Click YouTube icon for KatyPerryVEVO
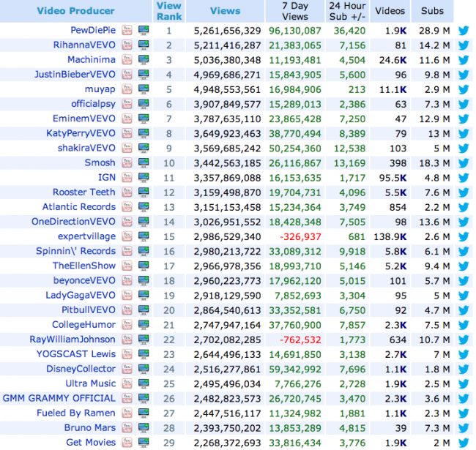Screen dimensions: 476x450 click(127, 133)
